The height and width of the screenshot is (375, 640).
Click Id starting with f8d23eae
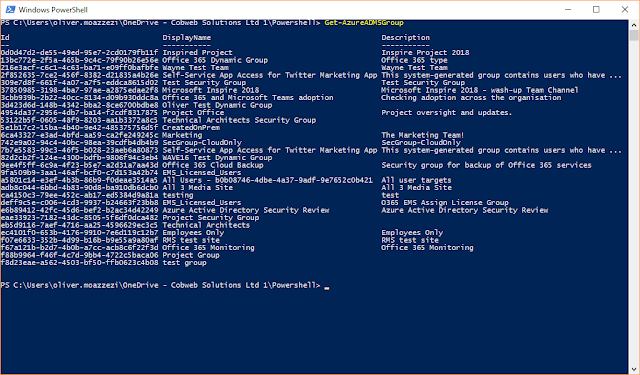(80, 263)
